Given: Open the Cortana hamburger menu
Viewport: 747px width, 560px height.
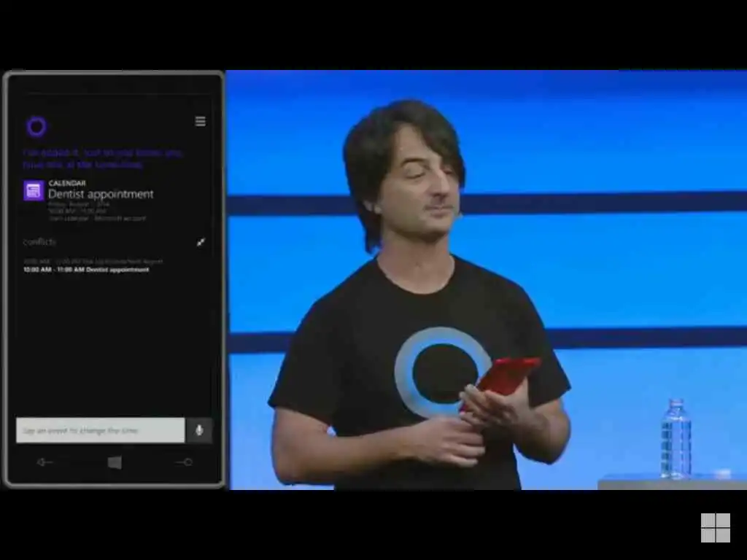Looking at the screenshot, I should (201, 122).
